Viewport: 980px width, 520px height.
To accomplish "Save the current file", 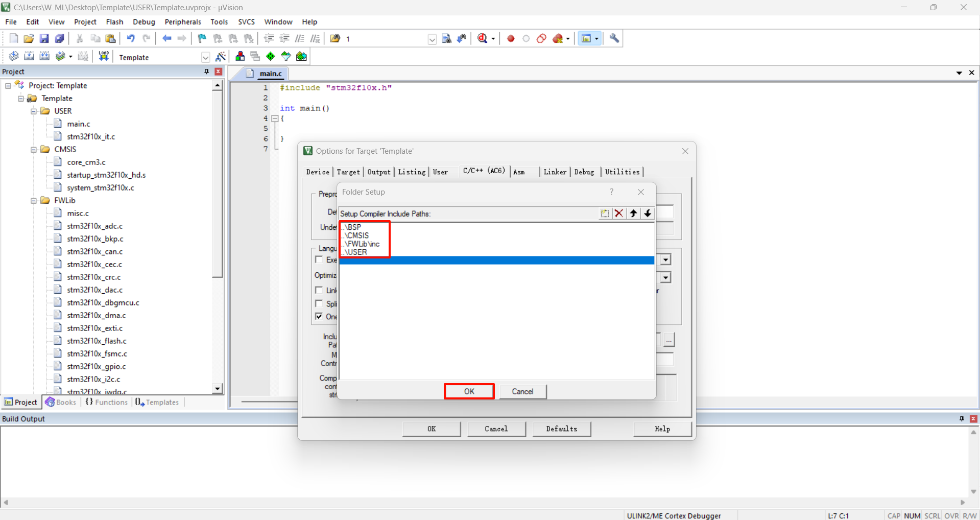I will click(x=44, y=38).
